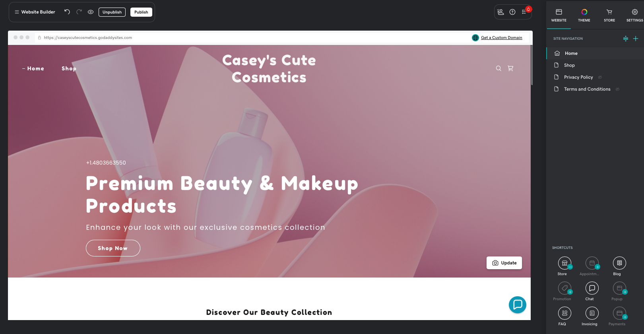Viewport: 644px width, 334px height.
Task: Click the Shop Now button
Action: 113,248
